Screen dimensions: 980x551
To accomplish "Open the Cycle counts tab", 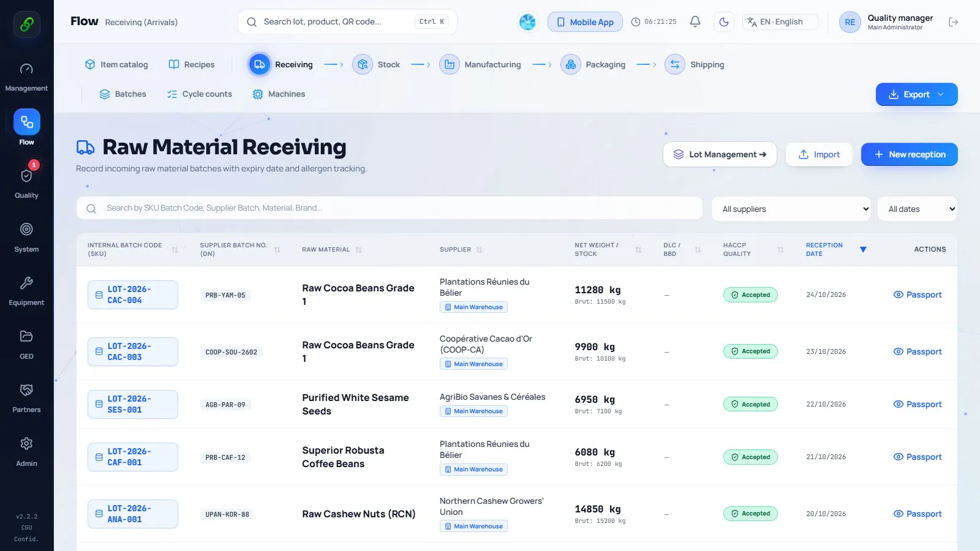I will [200, 94].
